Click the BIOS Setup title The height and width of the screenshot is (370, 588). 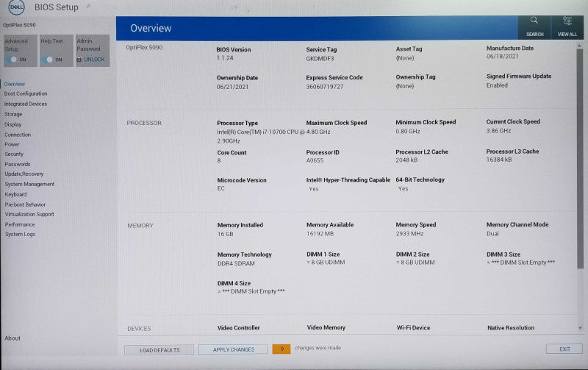click(x=57, y=7)
